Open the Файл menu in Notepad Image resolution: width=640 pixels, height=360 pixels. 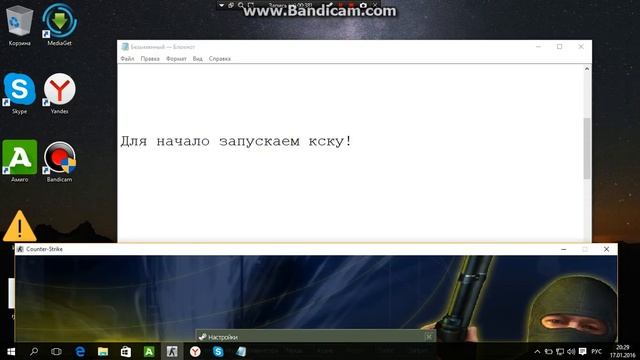pyautogui.click(x=127, y=59)
